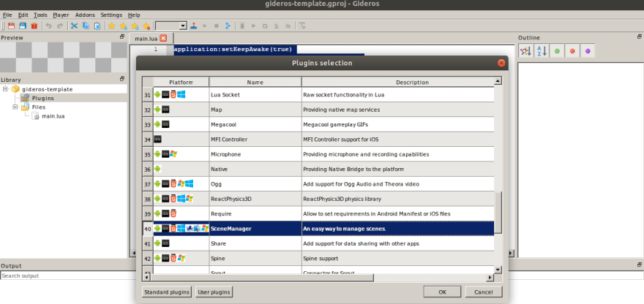Click the grey Stop square in the toolbar
The height and width of the screenshot is (304, 644).
pos(217,26)
